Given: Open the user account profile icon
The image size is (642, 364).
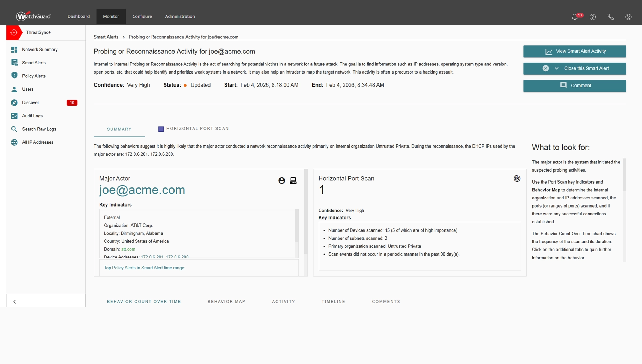Looking at the screenshot, I should (x=628, y=17).
